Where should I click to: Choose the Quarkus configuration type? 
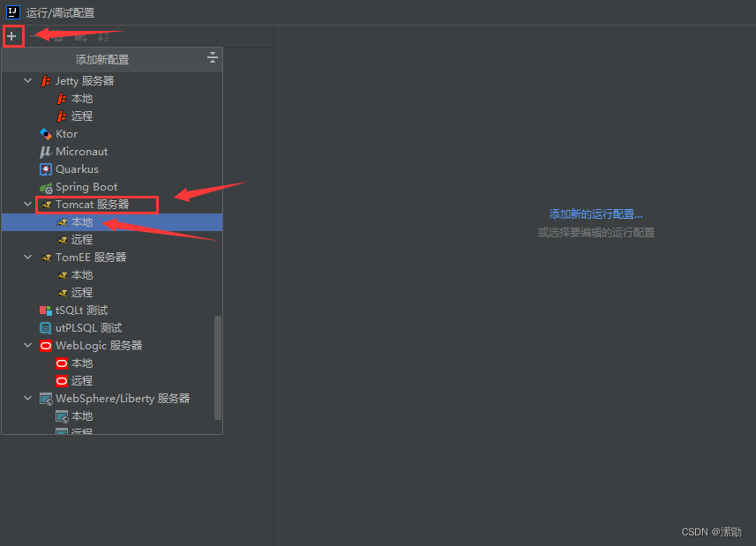point(112,169)
